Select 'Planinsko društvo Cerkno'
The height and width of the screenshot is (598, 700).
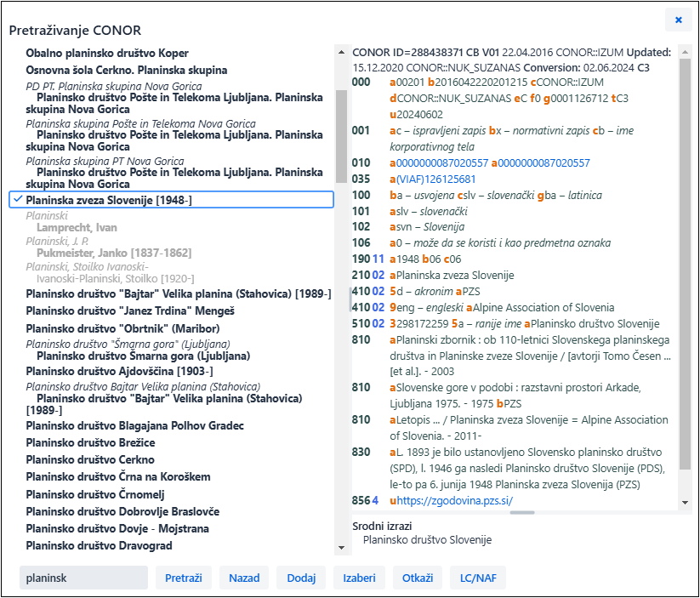pos(90,459)
